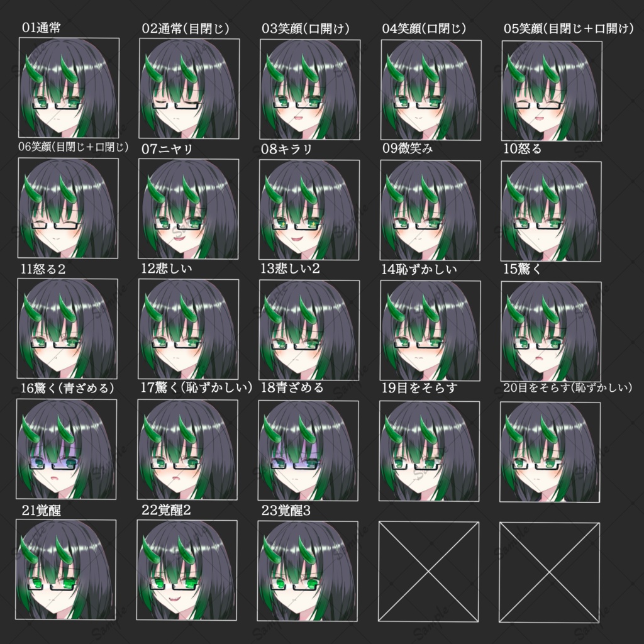644x644 pixels.
Task: Select the 23覚醒3 expression thumbnail
Action: (308, 569)
